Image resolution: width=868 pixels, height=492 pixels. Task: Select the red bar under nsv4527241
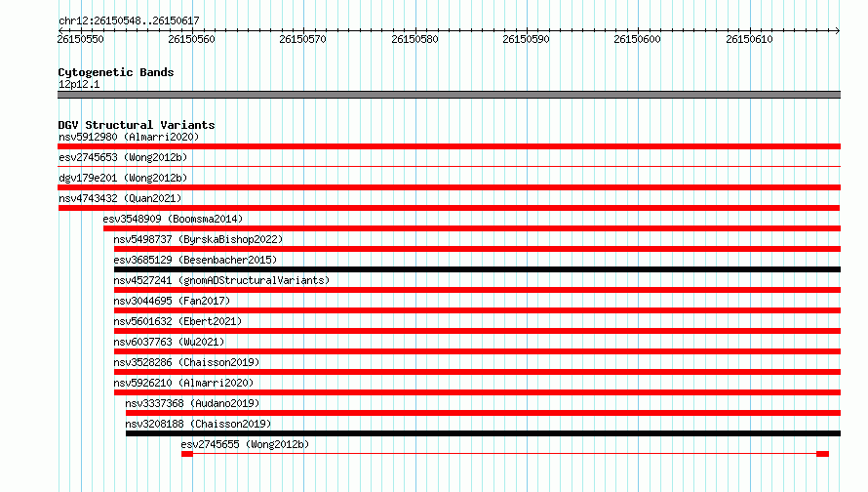(x=477, y=290)
